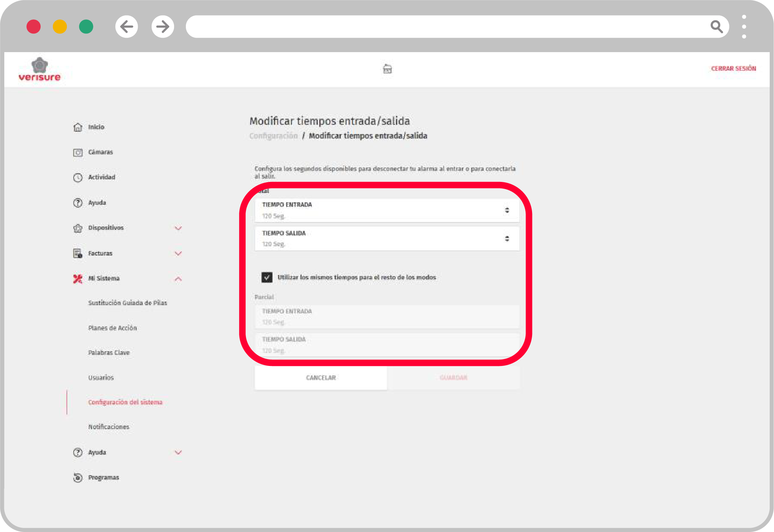Click the CANCELAR button
Image resolution: width=774 pixels, height=532 pixels.
(x=321, y=377)
